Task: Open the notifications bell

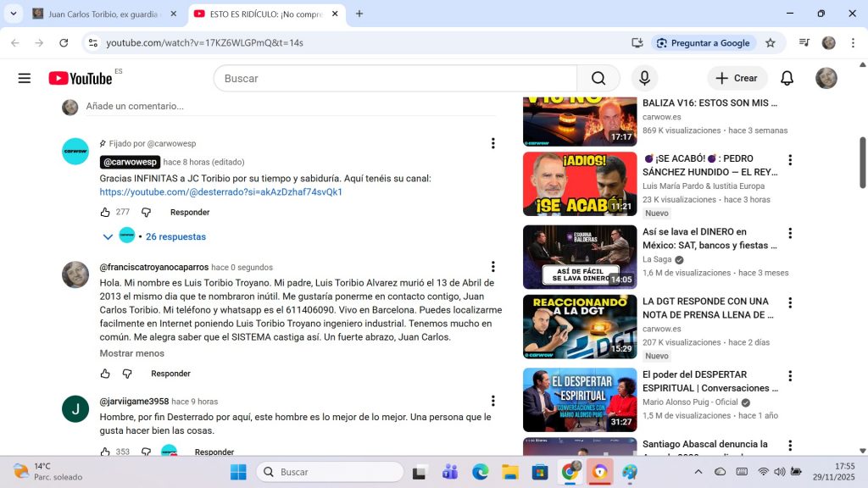Action: coord(787,78)
